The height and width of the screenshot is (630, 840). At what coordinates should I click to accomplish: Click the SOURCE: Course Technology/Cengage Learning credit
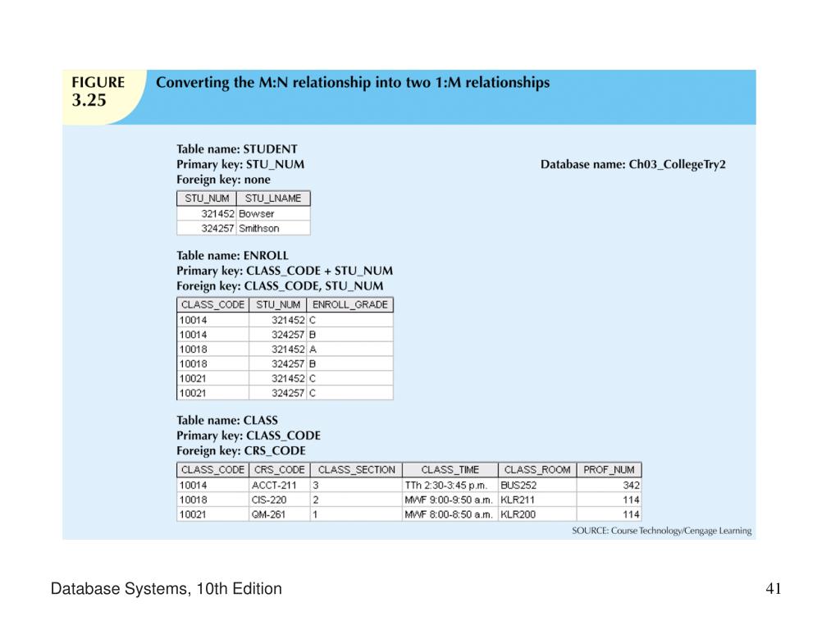click(x=662, y=531)
